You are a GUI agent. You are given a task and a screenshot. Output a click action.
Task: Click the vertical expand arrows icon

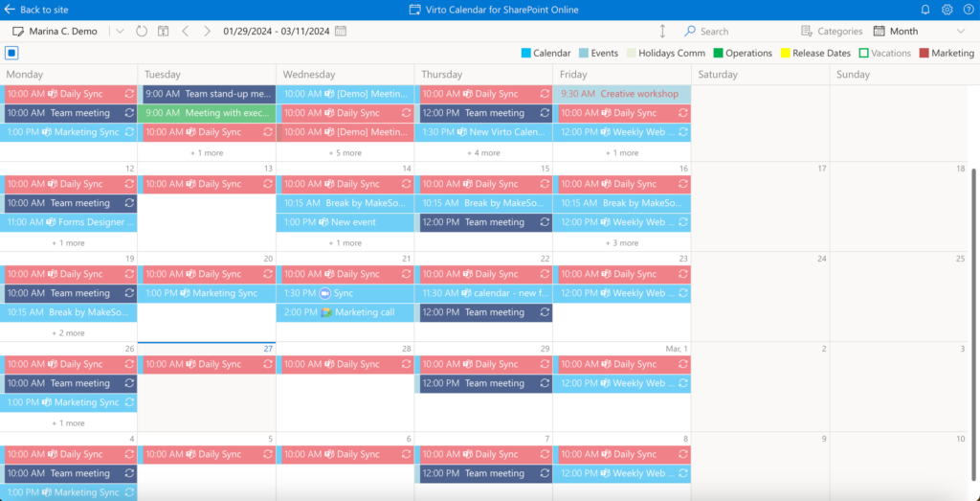[x=662, y=32]
